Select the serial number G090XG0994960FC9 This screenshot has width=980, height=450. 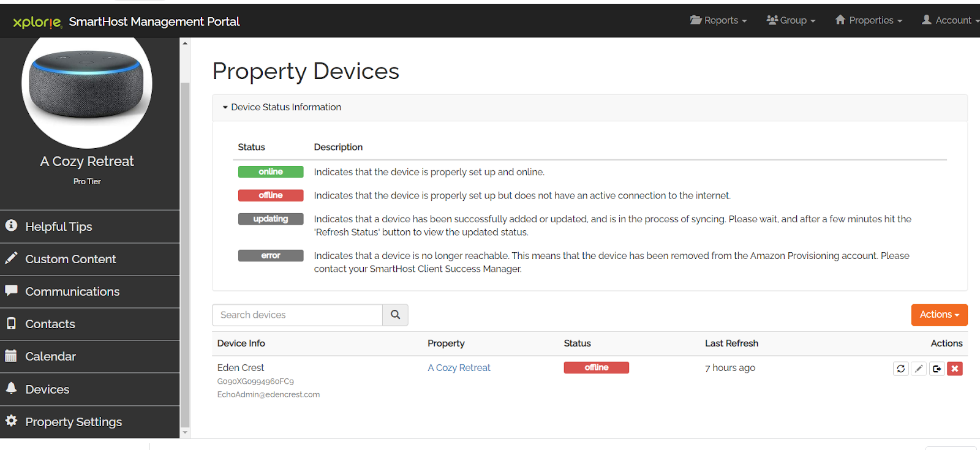[255, 381]
